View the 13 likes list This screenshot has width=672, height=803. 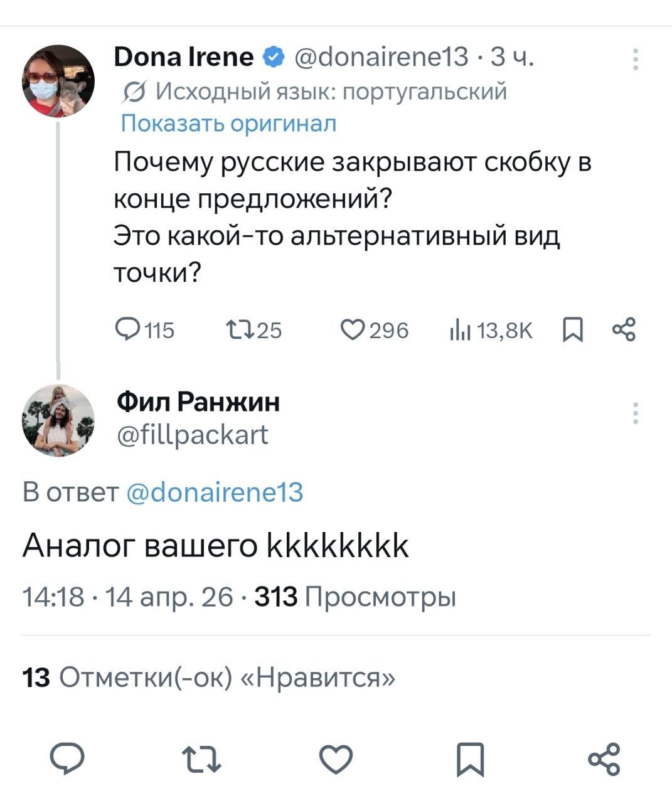[209, 678]
